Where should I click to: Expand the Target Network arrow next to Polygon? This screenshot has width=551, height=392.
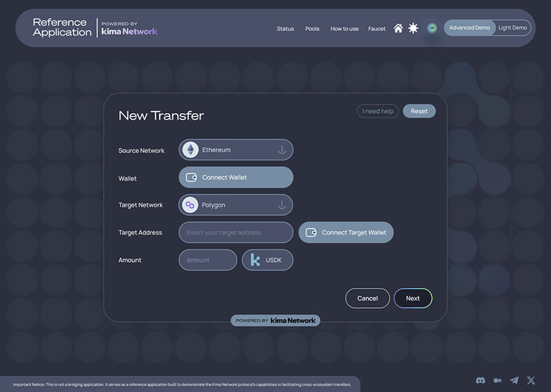point(282,205)
